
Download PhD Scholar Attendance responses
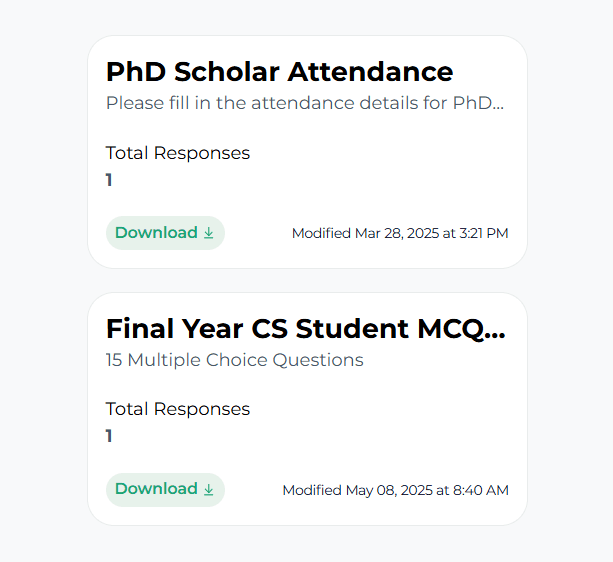165,233
